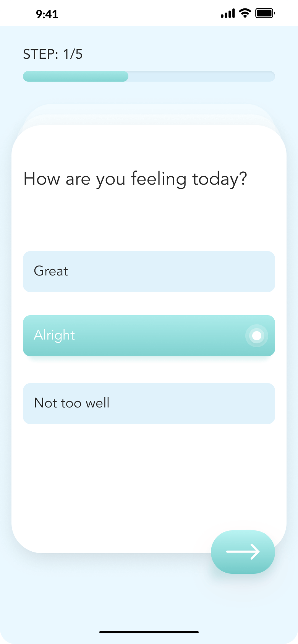Click the 'Great' text label

click(x=51, y=271)
